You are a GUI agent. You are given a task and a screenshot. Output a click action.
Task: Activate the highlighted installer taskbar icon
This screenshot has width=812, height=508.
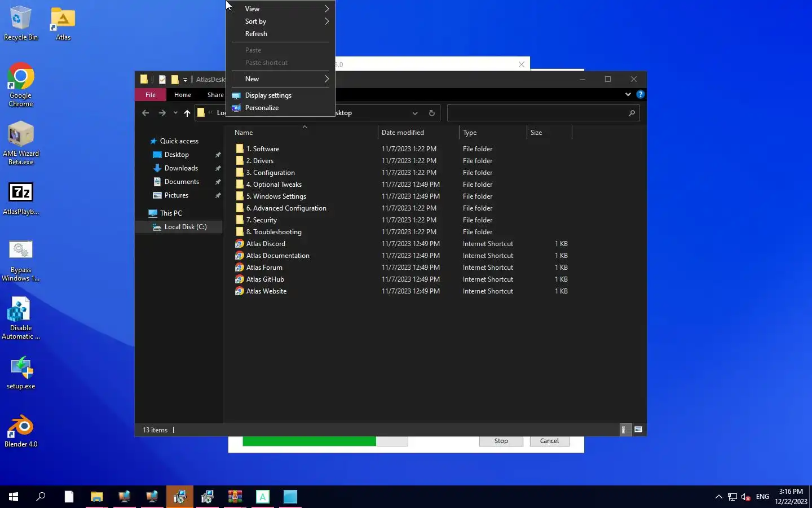click(x=179, y=497)
